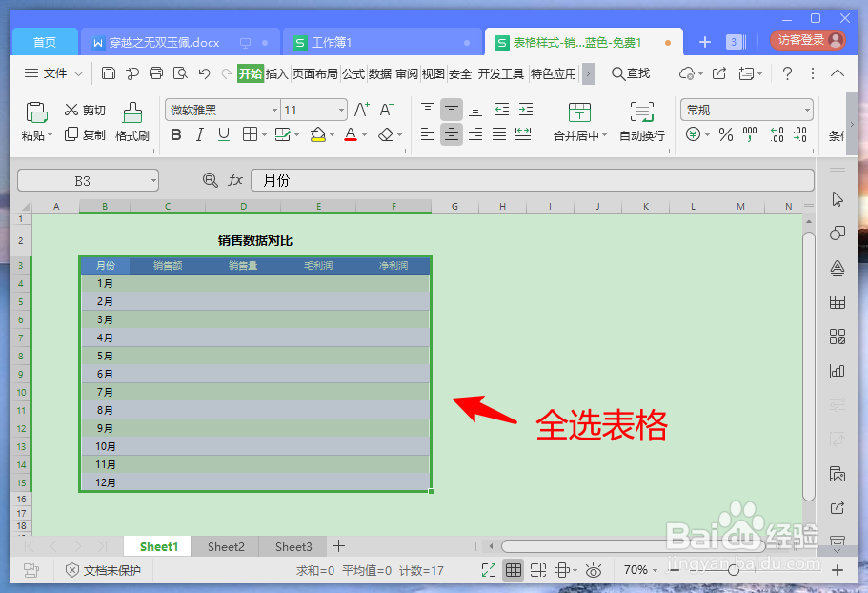Click the 访客登录 login button

click(798, 41)
